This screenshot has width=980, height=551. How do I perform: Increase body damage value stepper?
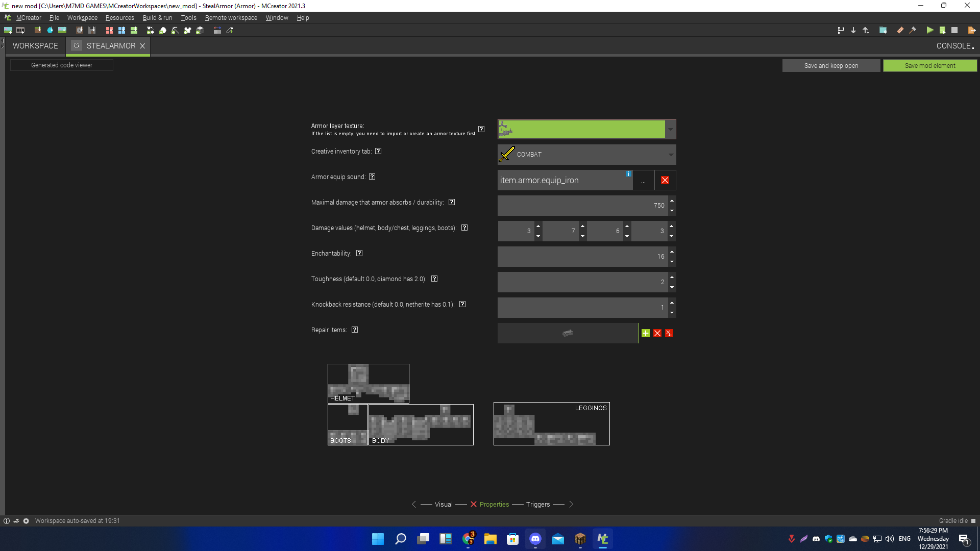tap(582, 226)
